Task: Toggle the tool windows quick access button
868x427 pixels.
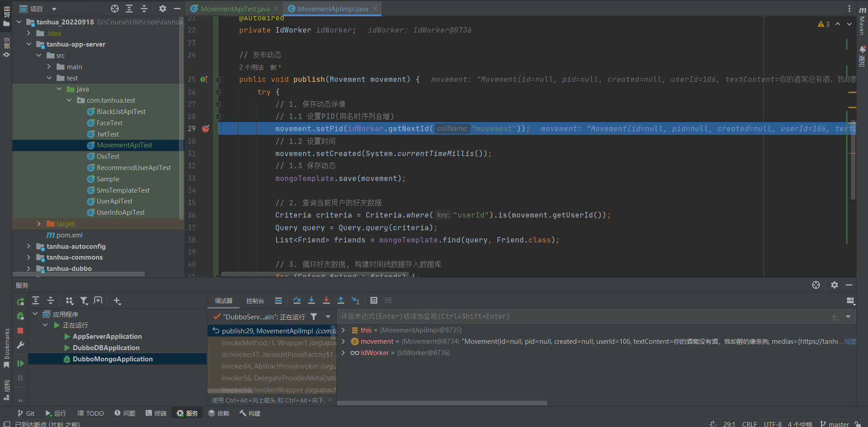Action: tap(6, 424)
